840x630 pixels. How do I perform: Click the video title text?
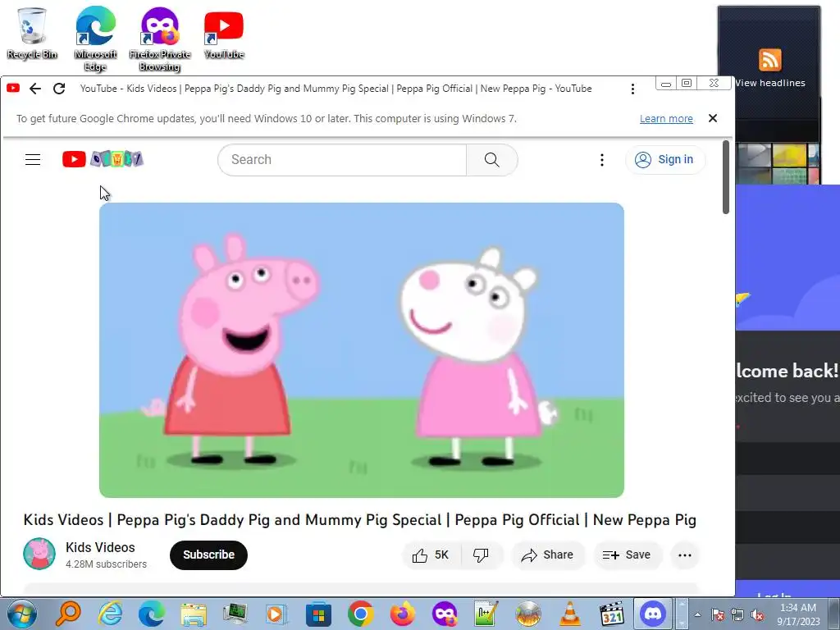[360, 519]
